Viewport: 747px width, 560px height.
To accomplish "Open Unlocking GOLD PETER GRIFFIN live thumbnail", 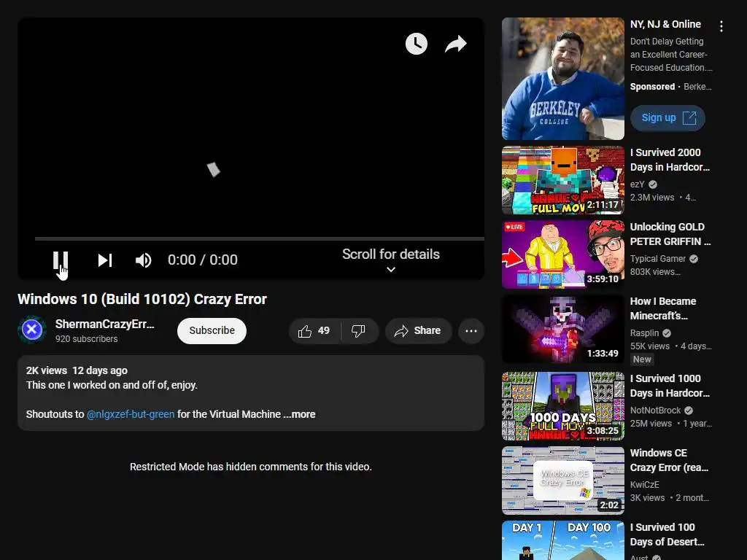I will coord(562,254).
